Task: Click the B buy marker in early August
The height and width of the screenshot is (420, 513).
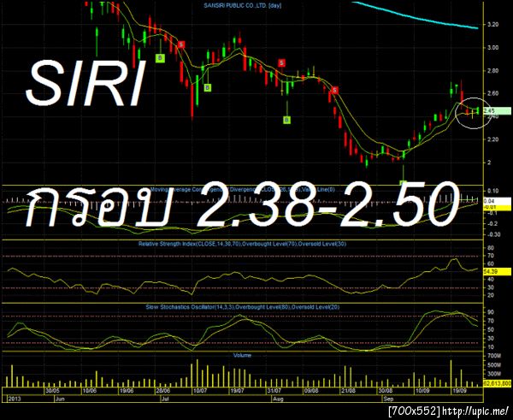Action: click(x=286, y=120)
